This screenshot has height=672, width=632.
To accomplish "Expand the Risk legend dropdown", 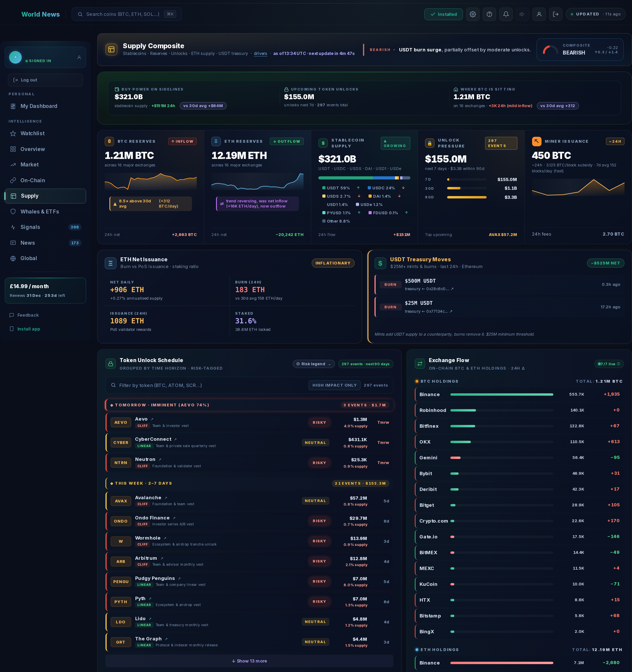I will click(313, 364).
